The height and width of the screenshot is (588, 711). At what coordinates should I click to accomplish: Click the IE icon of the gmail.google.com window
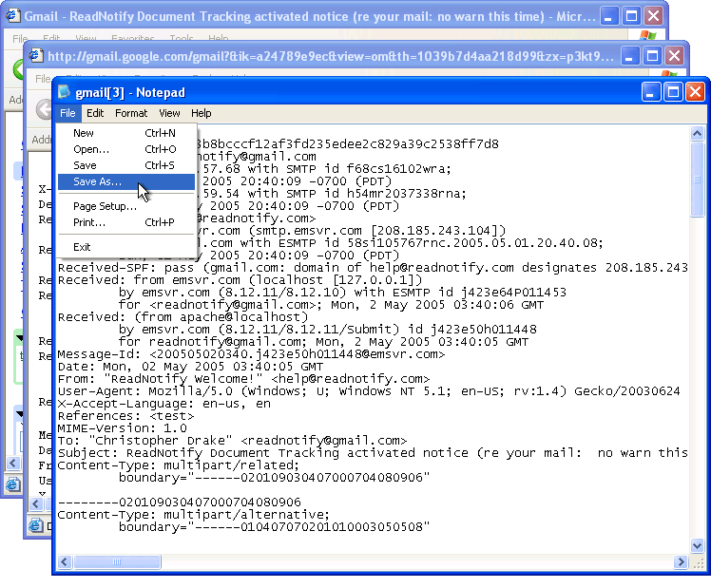(36, 56)
